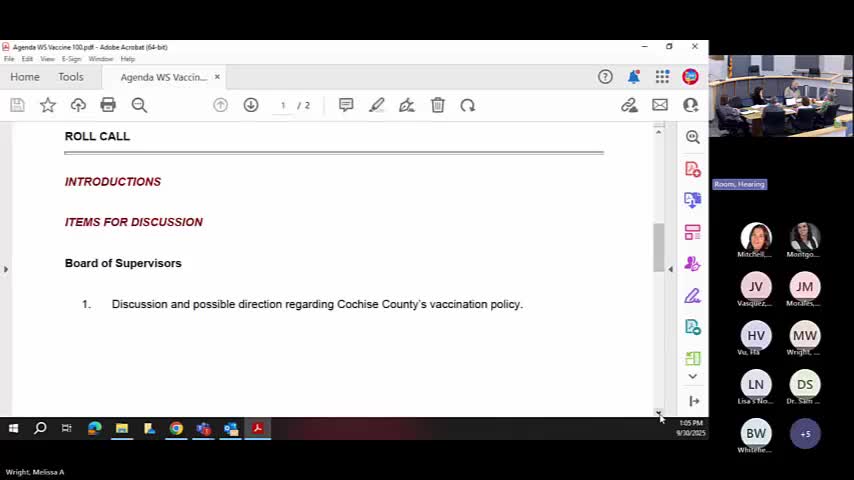This screenshot has height=480, width=854.
Task: Open Protect PDF tool in right pane
Action: pos(693,327)
